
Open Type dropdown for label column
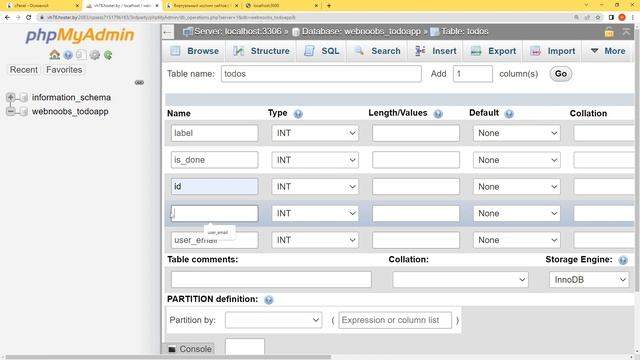pos(315,133)
